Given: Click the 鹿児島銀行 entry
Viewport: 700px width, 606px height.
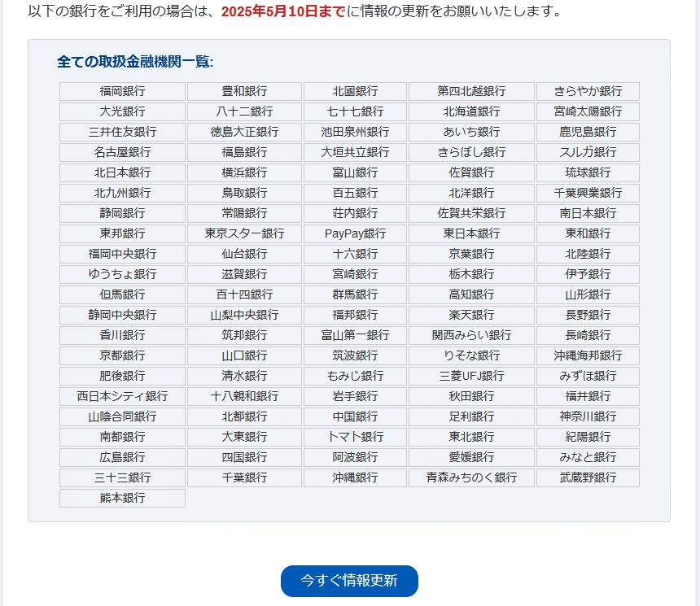Looking at the screenshot, I should (x=588, y=132).
